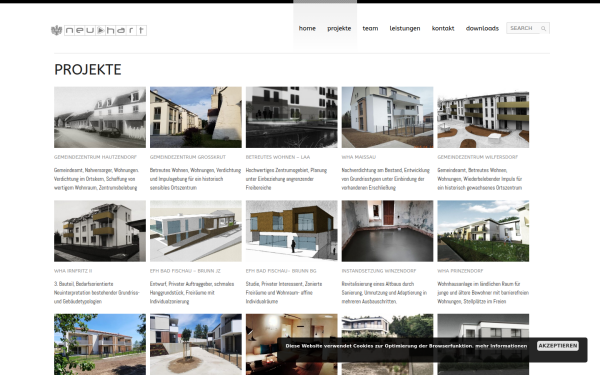This screenshot has height=375, width=600.
Task: Open the Instandsetzung Winzendorf thumbnail
Action: [387, 231]
